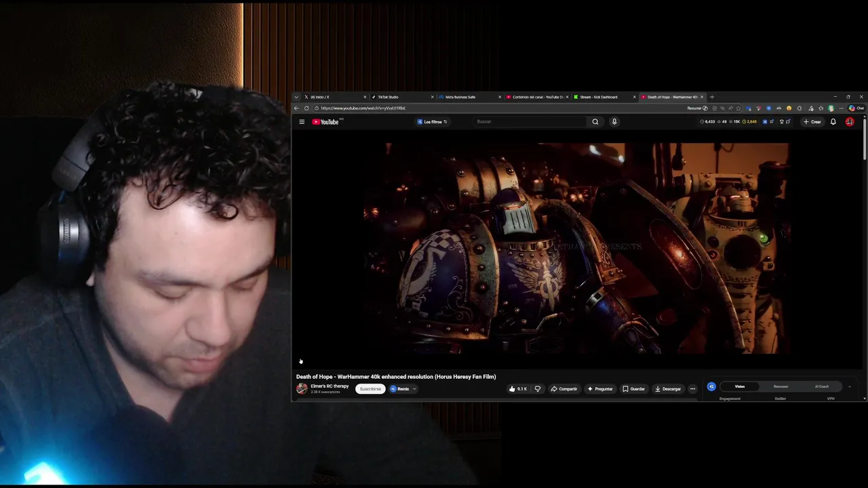Open YouTube notifications bell

[833, 122]
